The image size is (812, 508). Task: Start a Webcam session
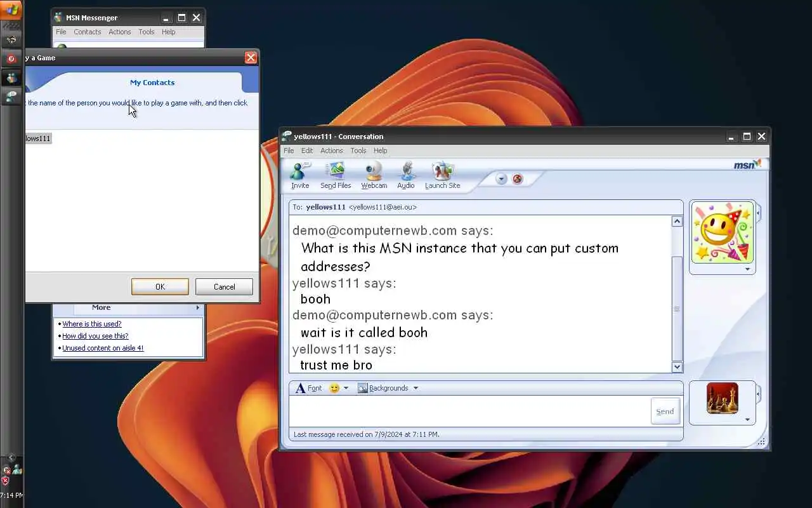374,175
